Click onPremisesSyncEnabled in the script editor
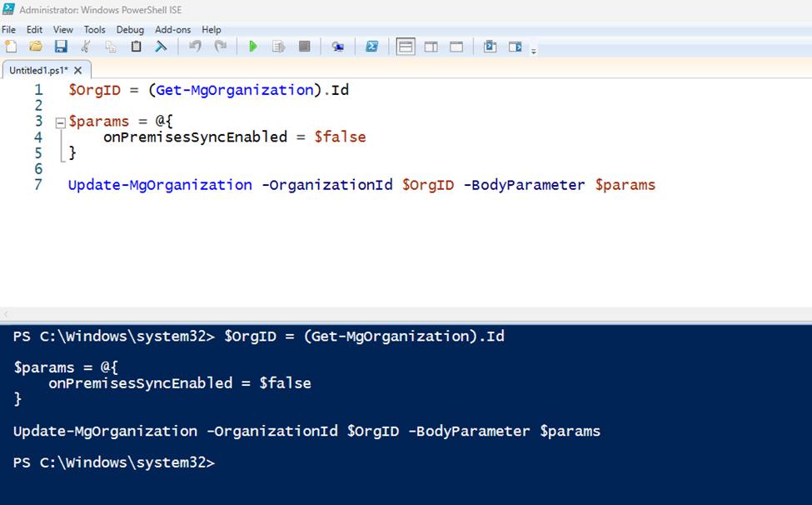This screenshot has width=812, height=505. [195, 137]
